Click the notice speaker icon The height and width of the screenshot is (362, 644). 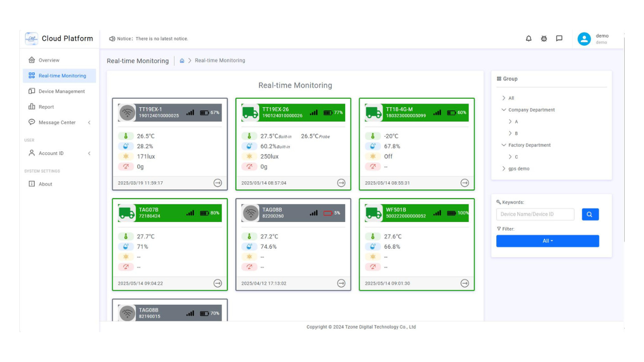(112, 39)
